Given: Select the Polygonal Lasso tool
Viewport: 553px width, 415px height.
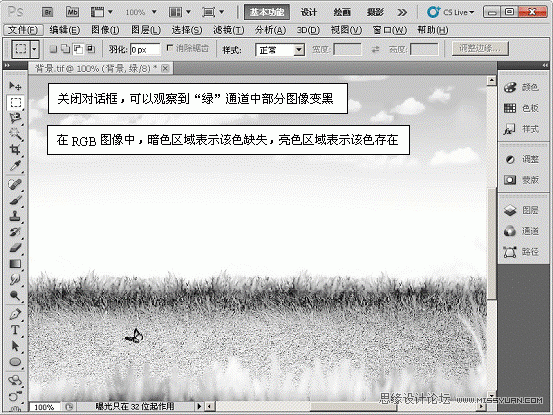Looking at the screenshot, I should click(15, 118).
